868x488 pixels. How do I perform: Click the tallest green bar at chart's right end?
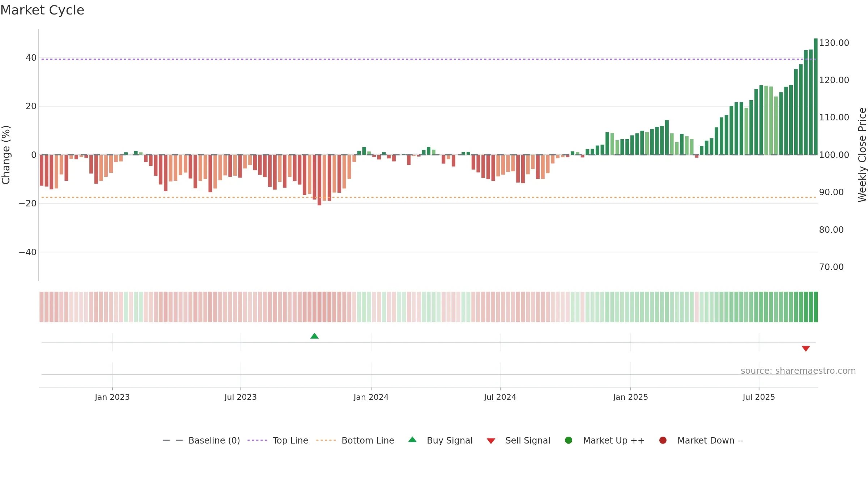point(816,97)
